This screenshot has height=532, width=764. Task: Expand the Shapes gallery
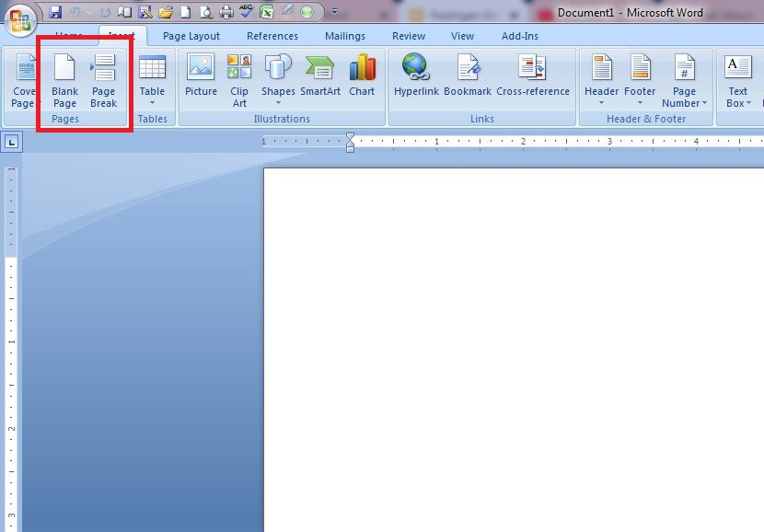pyautogui.click(x=278, y=79)
